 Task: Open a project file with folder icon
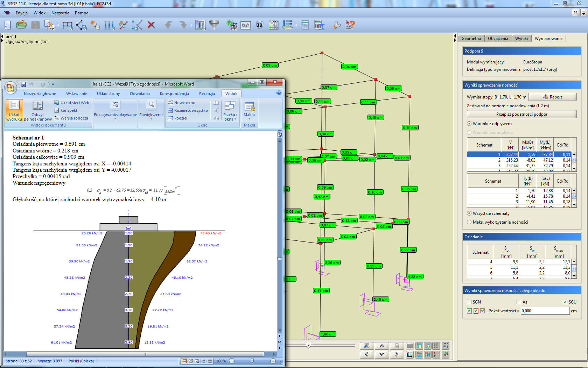(x=21, y=25)
